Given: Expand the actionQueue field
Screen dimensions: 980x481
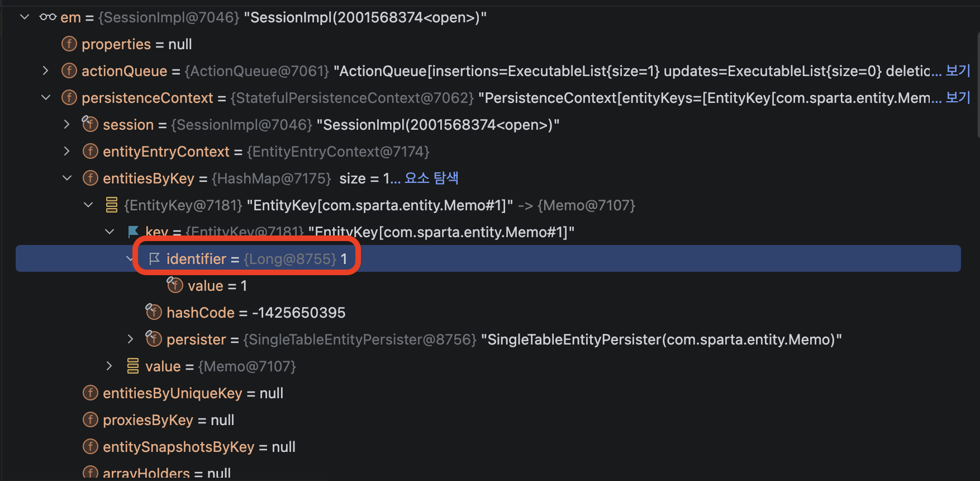Looking at the screenshot, I should (x=46, y=71).
